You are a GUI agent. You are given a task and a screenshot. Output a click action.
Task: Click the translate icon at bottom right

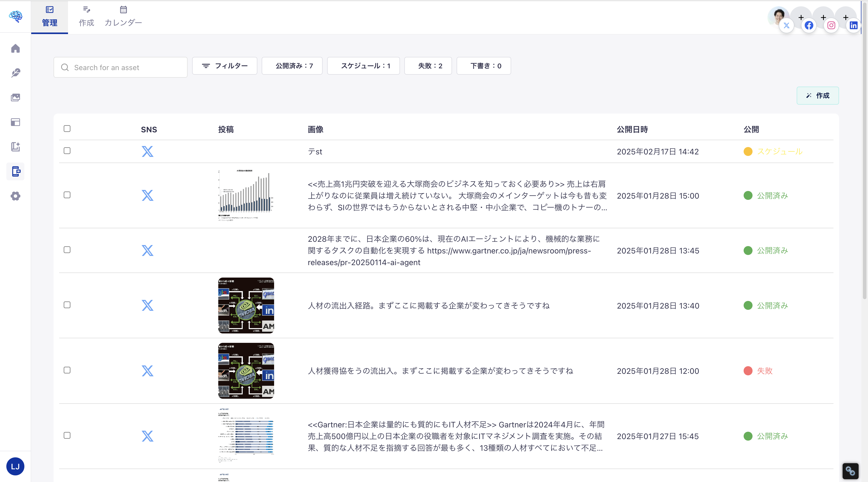pyautogui.click(x=850, y=471)
